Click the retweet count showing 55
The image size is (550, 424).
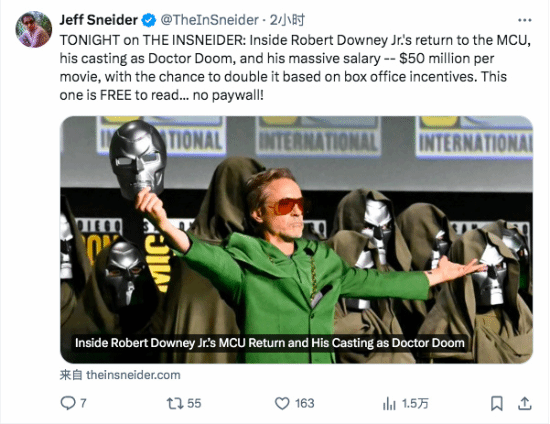click(194, 403)
